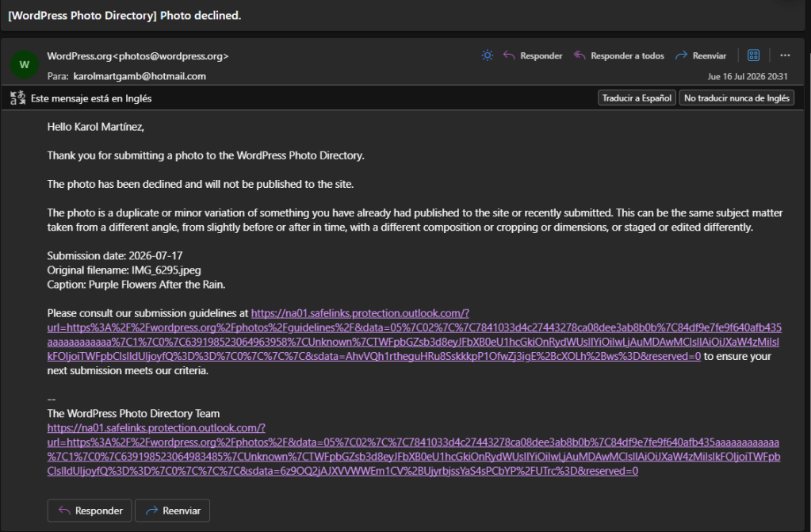Click the translation language icon
Viewport: 811px width, 532px height.
pyautogui.click(x=18, y=98)
